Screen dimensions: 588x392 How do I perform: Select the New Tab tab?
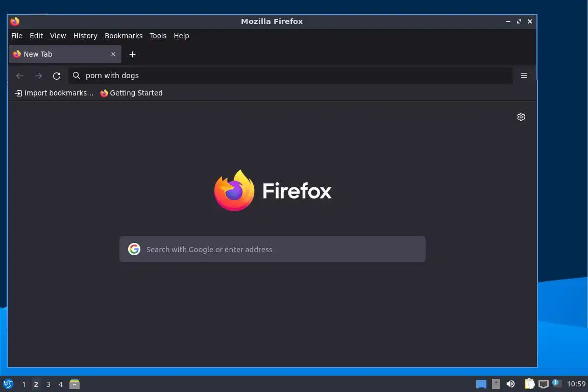[65, 54]
